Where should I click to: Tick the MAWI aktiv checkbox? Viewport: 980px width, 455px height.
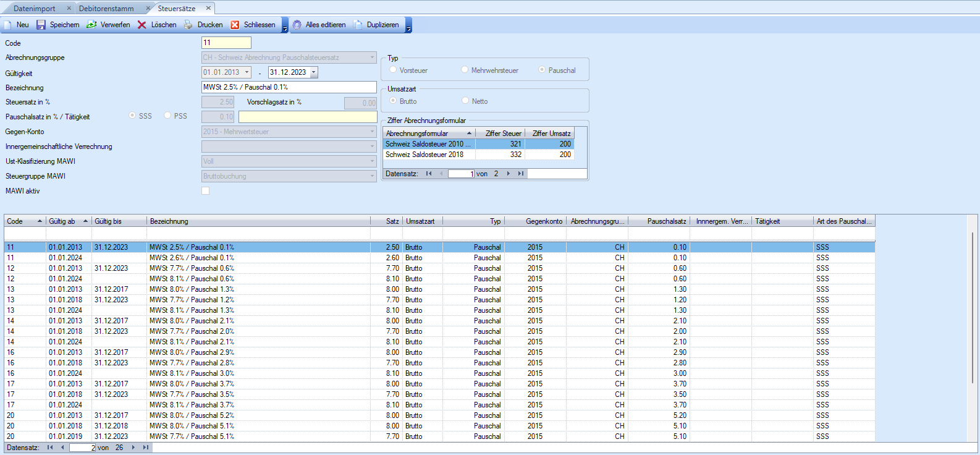coord(206,191)
